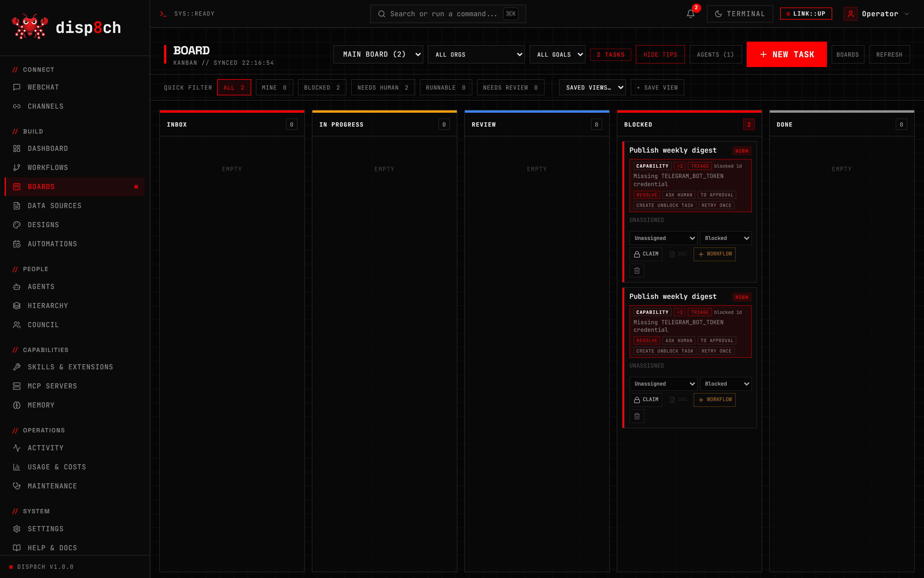This screenshot has height=578, width=924.
Task: Go to Channels page
Action: 75,106
